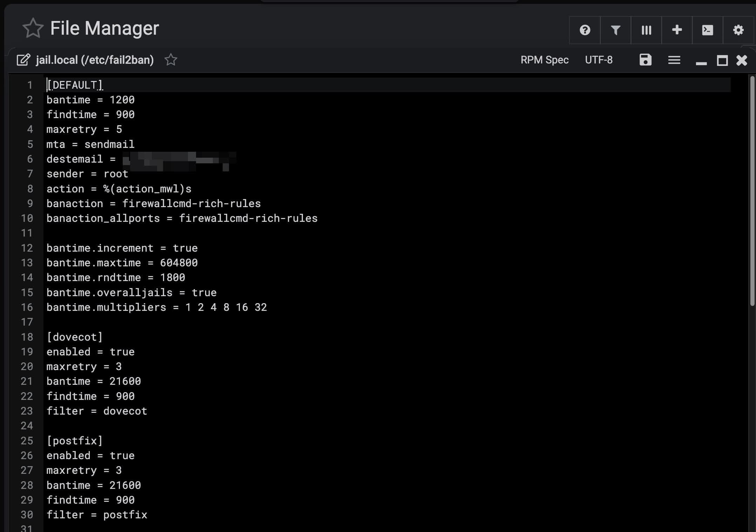This screenshot has height=532, width=756.
Task: Place cursor on the [dovecot] section line
Action: [75, 337]
